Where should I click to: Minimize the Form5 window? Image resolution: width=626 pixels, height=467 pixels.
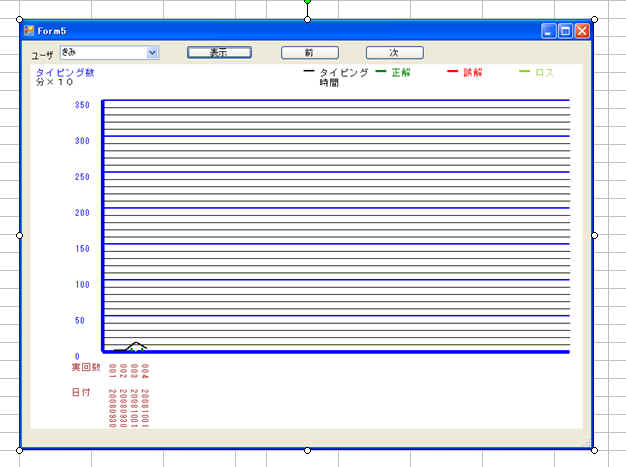tap(549, 31)
